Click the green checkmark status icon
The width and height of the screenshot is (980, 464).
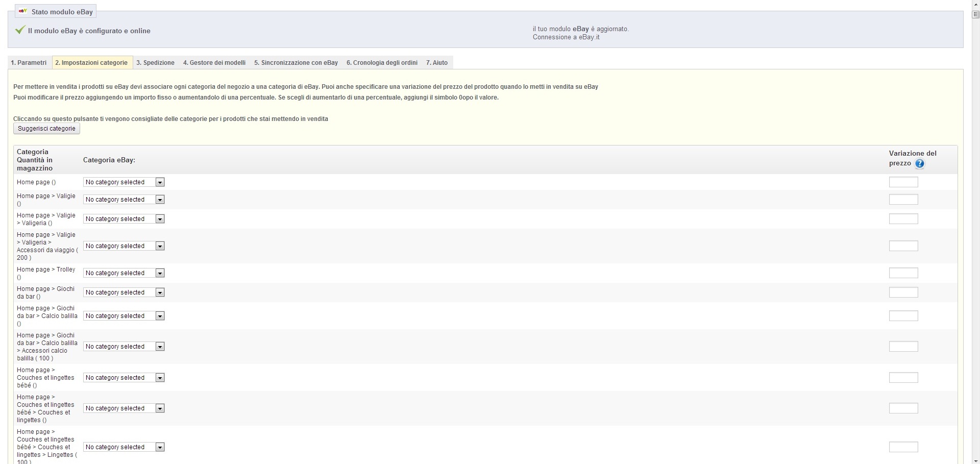[20, 30]
